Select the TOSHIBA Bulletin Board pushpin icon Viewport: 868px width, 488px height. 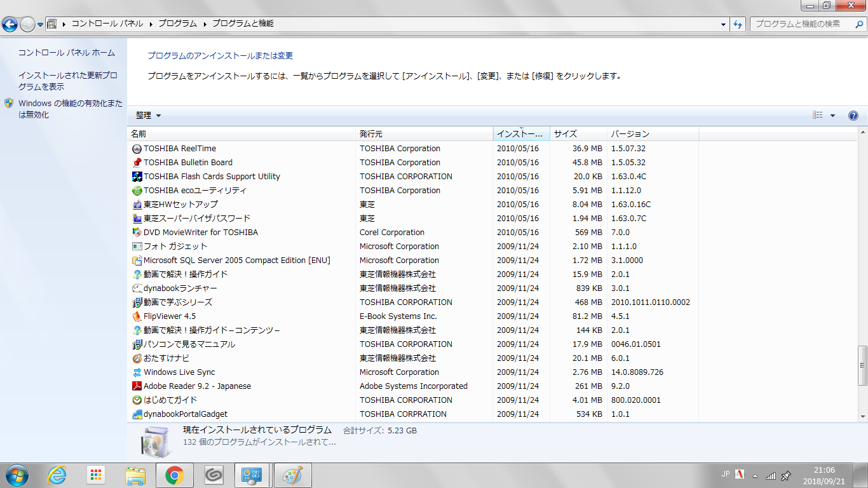click(x=137, y=163)
